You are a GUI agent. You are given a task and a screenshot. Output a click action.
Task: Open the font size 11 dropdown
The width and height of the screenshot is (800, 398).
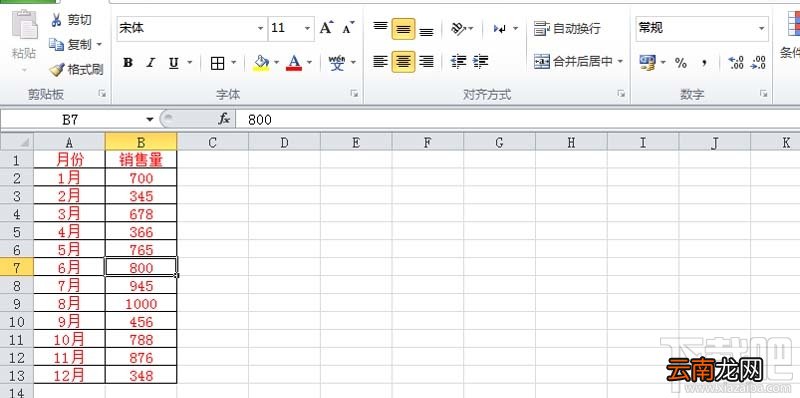(308, 28)
